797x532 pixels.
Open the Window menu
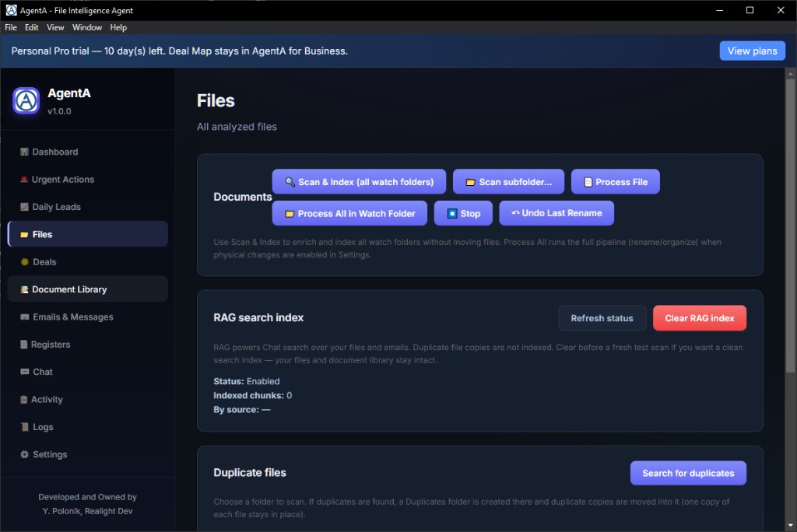(87, 27)
